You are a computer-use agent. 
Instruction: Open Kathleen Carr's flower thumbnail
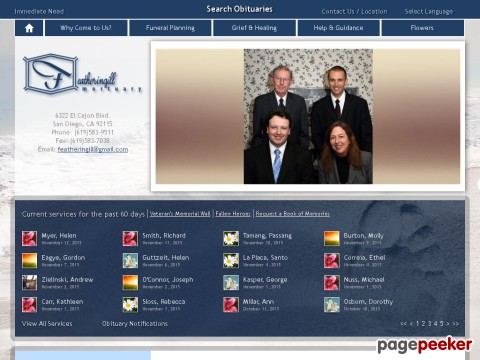(x=29, y=305)
